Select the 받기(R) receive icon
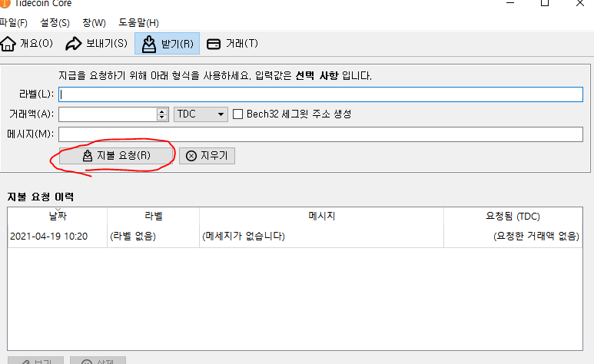 [x=149, y=44]
